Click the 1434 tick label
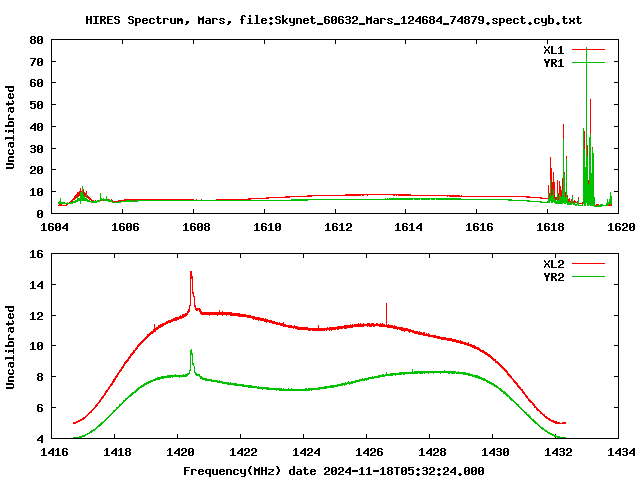 click(621, 452)
